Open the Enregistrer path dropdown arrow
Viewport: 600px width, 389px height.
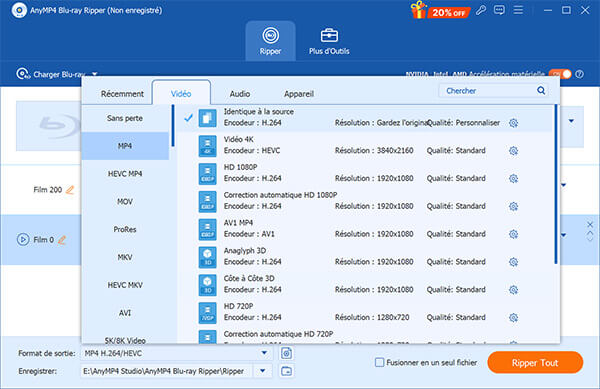[x=262, y=371]
